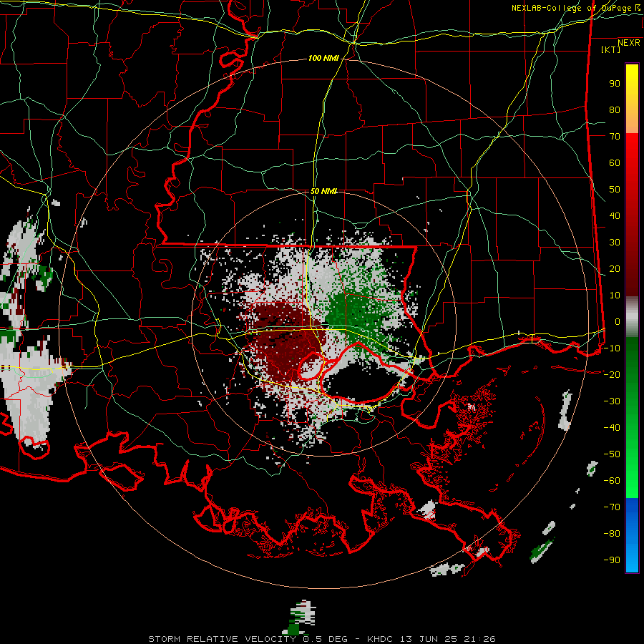Select the -50 scale value
The height and width of the screenshot is (644, 644).
coord(612,454)
